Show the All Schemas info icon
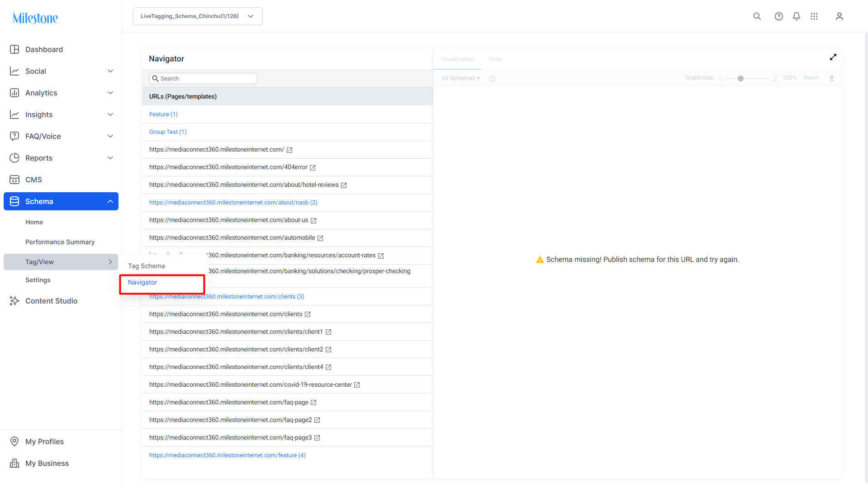 pyautogui.click(x=492, y=78)
